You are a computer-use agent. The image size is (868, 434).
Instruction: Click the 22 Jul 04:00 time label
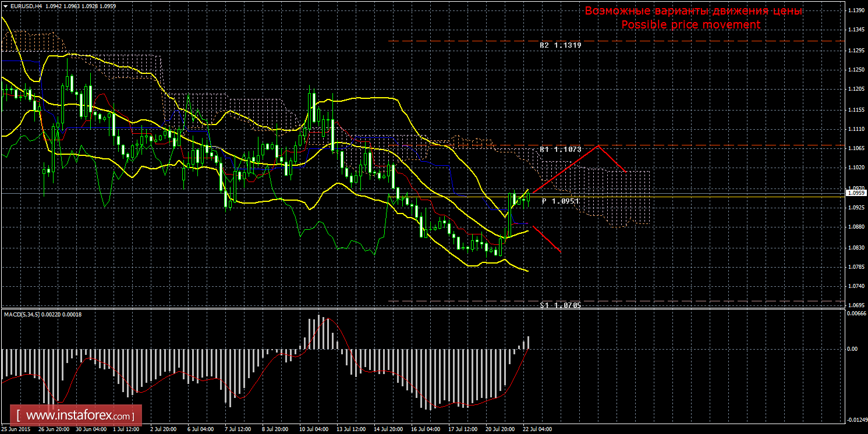point(537,429)
